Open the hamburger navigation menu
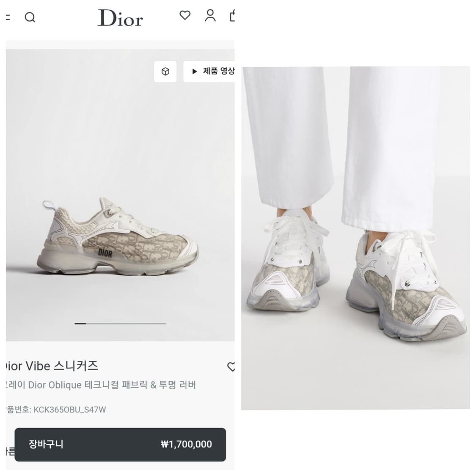The image size is (476, 476). [x=8, y=17]
